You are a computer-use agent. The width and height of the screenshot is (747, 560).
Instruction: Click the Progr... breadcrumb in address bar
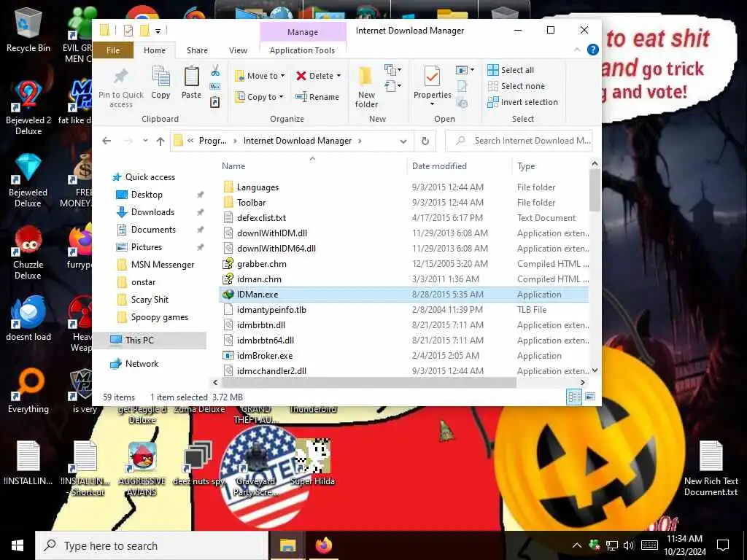point(212,141)
